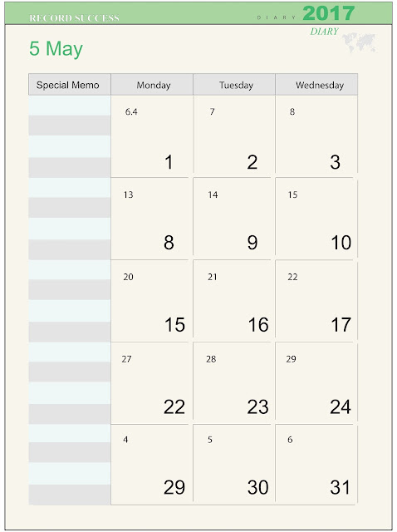Screen dimensions: 397x532
Task: Open the May 1 day cell
Action: click(152, 136)
